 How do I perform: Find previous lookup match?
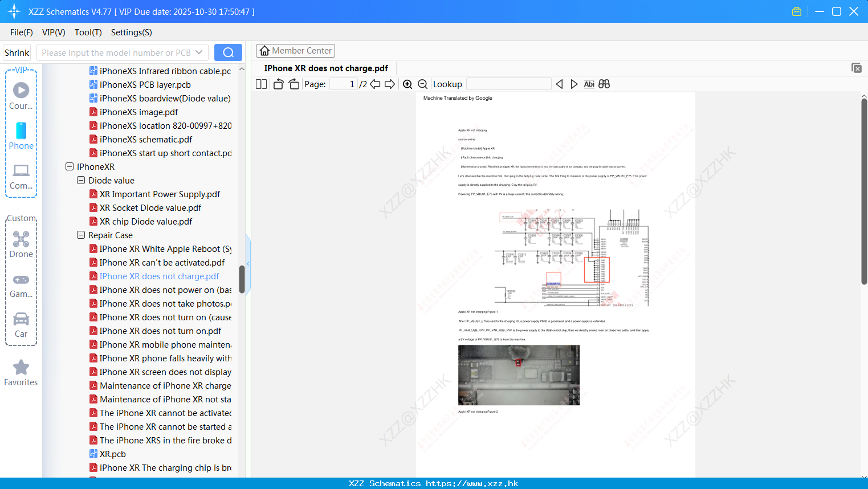point(559,84)
